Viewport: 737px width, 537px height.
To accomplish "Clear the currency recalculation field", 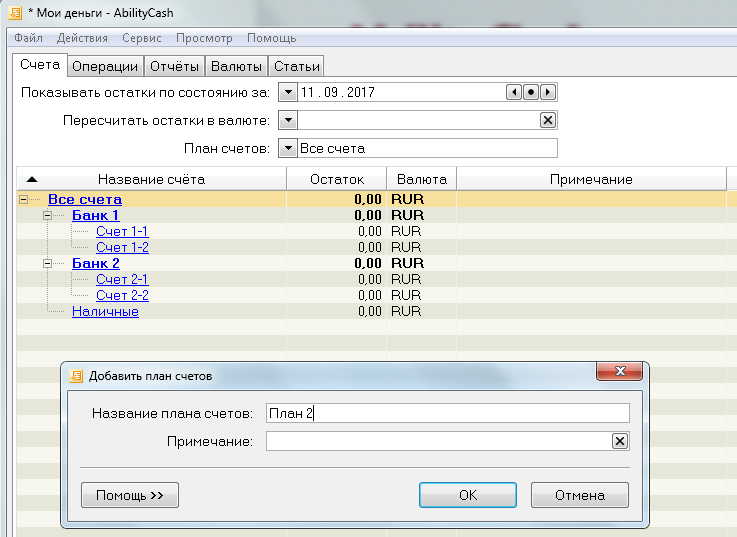I will [547, 120].
